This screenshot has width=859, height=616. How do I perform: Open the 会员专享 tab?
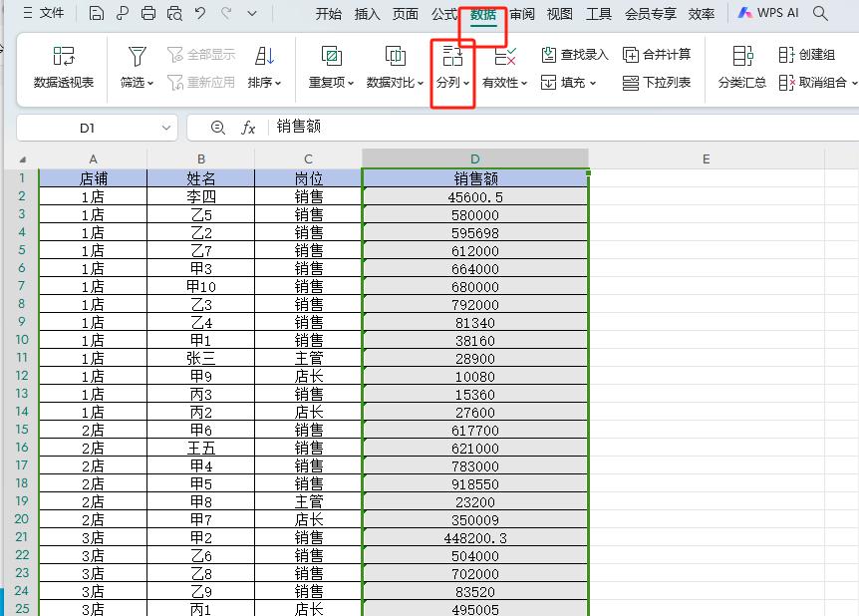tap(651, 14)
